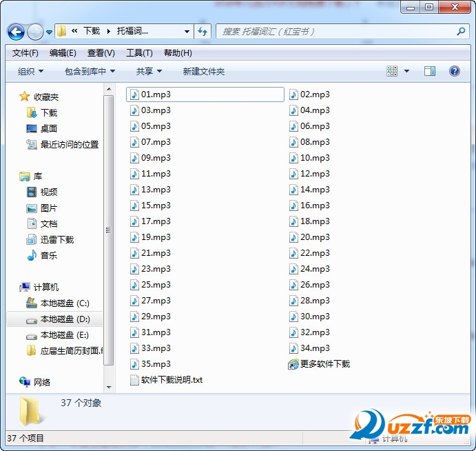
Task: Click the address bar « overflow chevron
Action: coord(74,31)
